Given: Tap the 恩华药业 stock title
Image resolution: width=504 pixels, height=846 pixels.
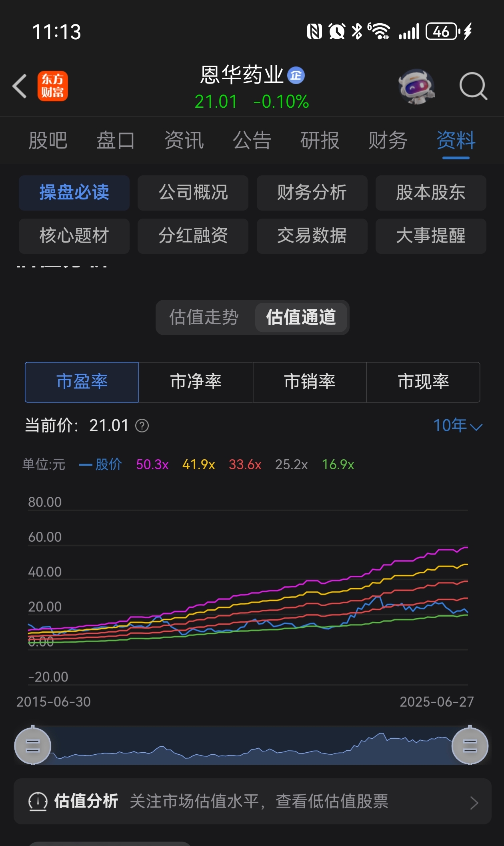Looking at the screenshot, I should point(242,75).
